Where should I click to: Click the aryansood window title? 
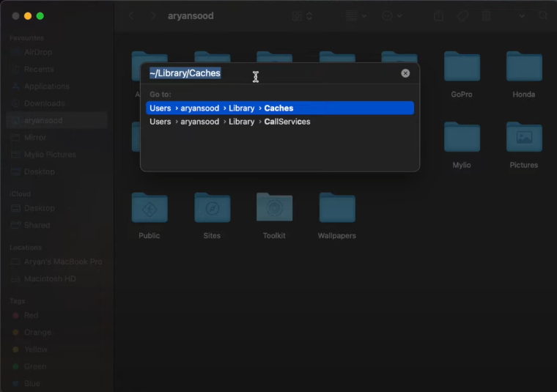point(191,16)
